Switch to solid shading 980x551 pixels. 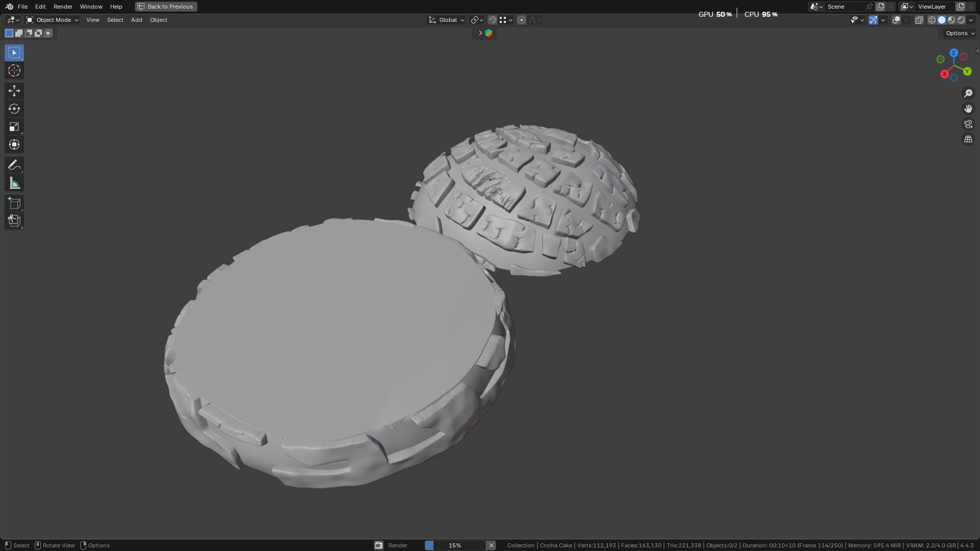click(x=942, y=20)
